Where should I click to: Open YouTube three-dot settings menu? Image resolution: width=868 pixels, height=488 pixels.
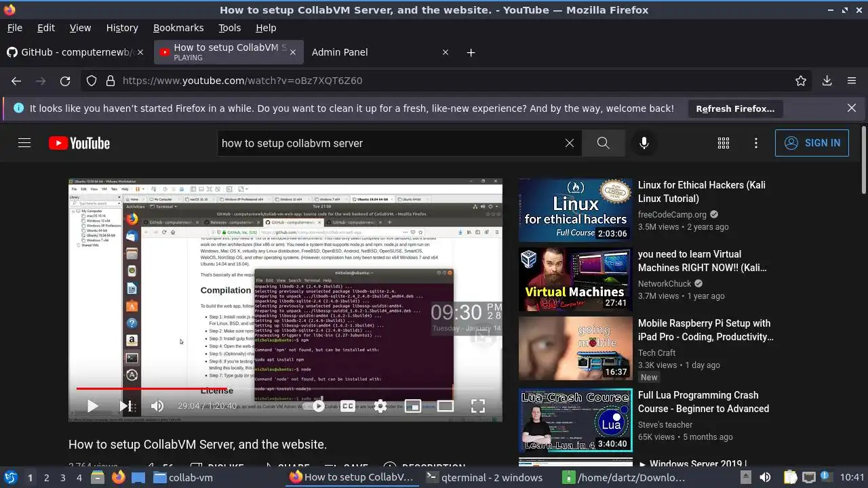756,143
